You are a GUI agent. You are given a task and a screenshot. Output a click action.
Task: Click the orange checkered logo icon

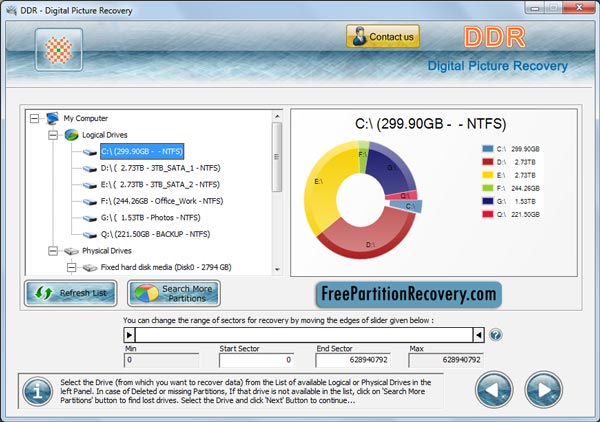pyautogui.click(x=59, y=50)
